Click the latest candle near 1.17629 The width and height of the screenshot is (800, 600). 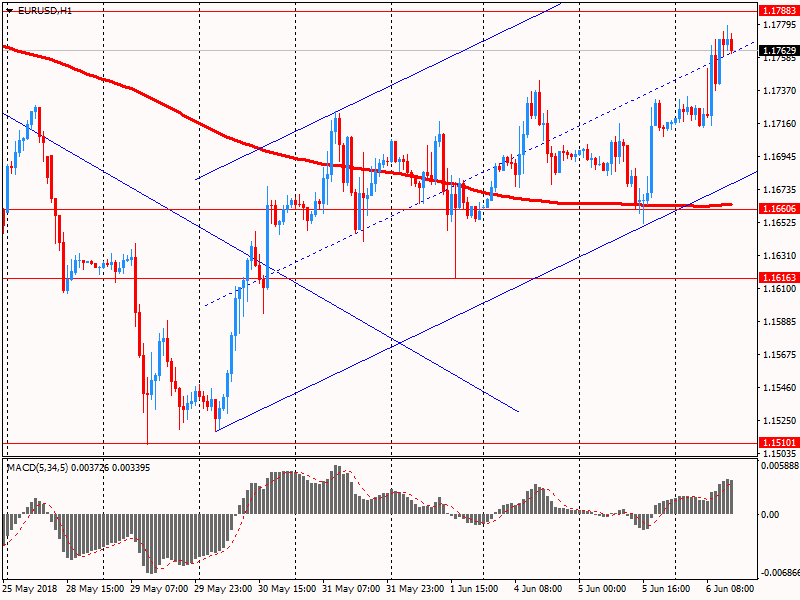pos(732,43)
